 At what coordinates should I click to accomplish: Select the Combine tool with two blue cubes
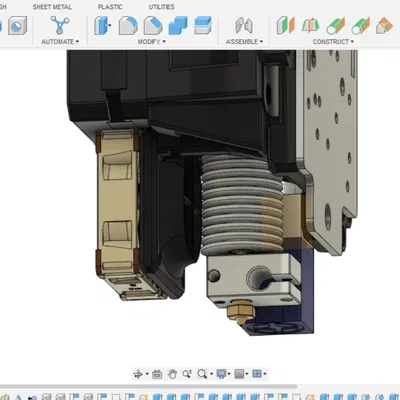tap(178, 26)
